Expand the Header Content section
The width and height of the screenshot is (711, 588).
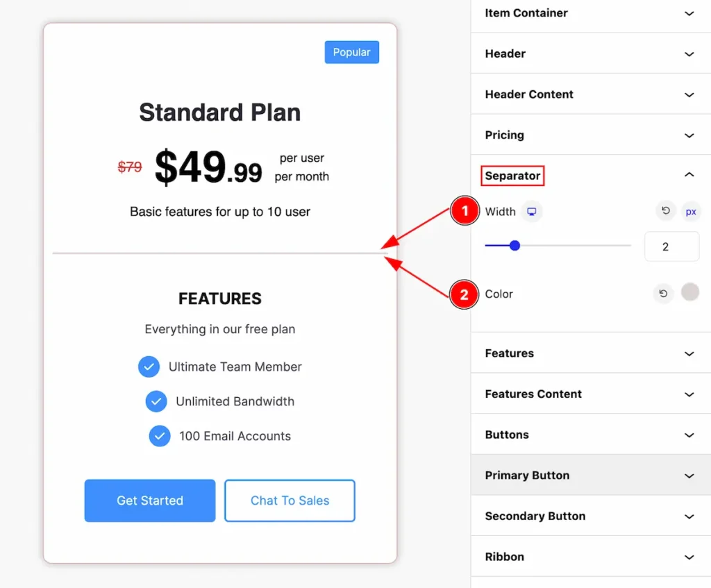coord(591,94)
